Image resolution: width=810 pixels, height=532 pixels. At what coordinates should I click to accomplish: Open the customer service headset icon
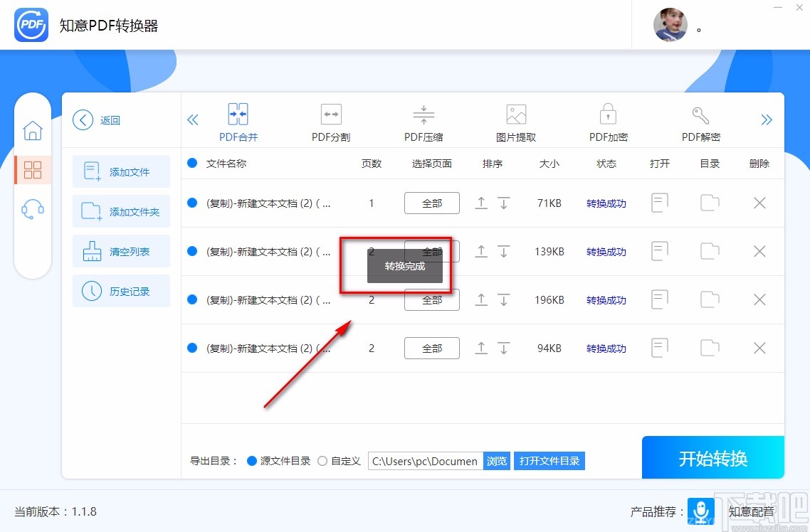(33, 208)
